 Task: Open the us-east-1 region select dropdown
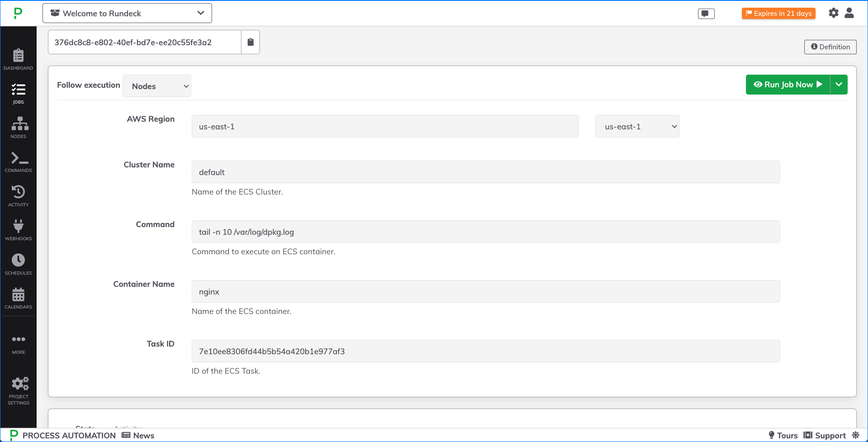click(x=637, y=126)
